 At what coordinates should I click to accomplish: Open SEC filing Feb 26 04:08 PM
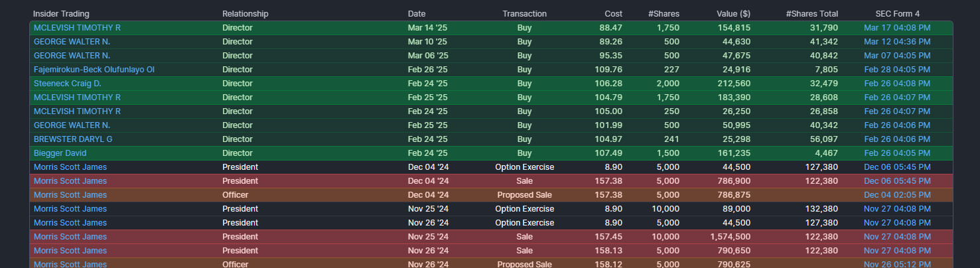click(x=897, y=84)
